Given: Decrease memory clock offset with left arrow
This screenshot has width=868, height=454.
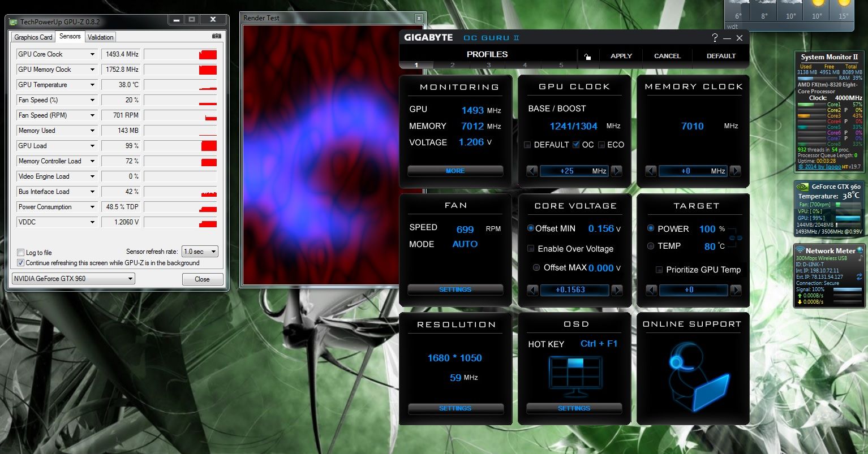Looking at the screenshot, I should click(651, 171).
